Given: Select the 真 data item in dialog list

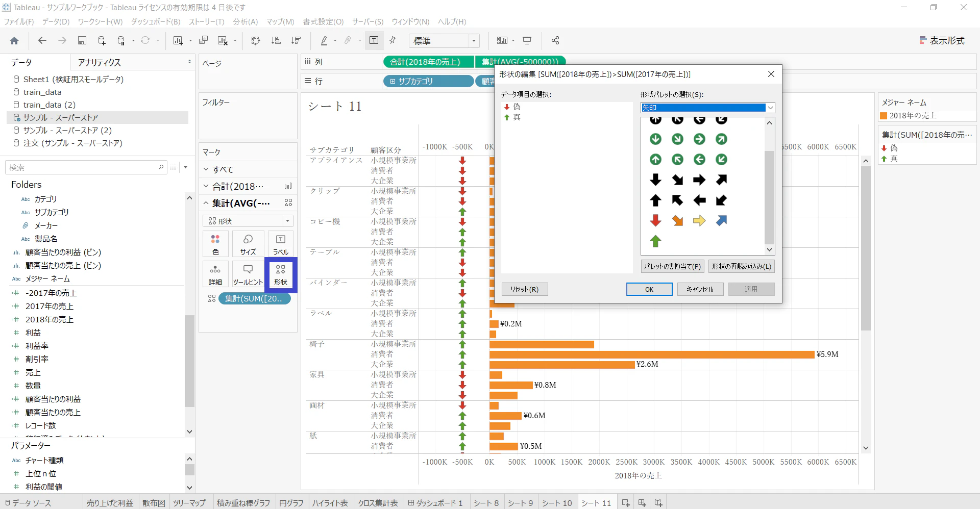Looking at the screenshot, I should point(512,117).
